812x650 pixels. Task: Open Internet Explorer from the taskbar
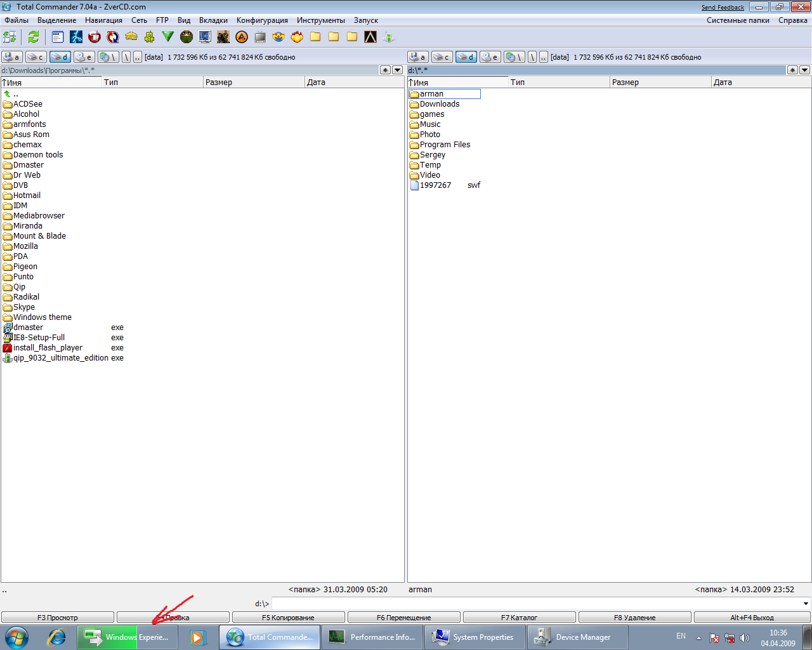point(57,637)
